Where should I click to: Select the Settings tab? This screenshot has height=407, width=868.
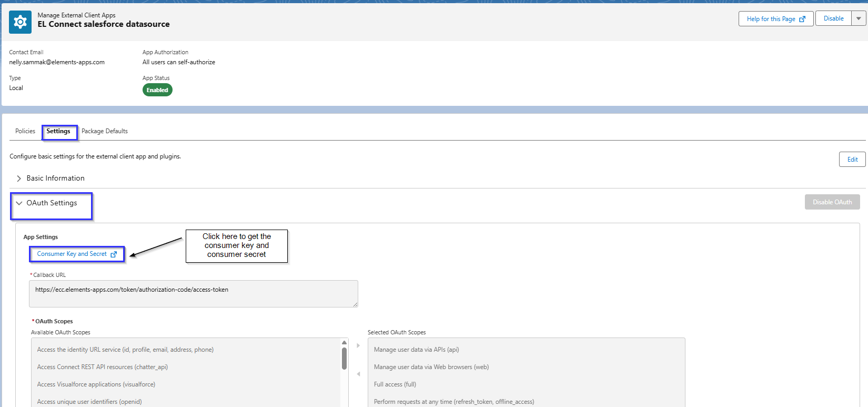click(x=58, y=131)
